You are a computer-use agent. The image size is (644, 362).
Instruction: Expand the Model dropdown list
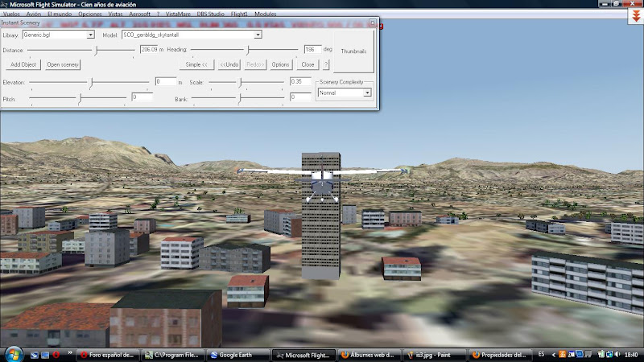258,35
